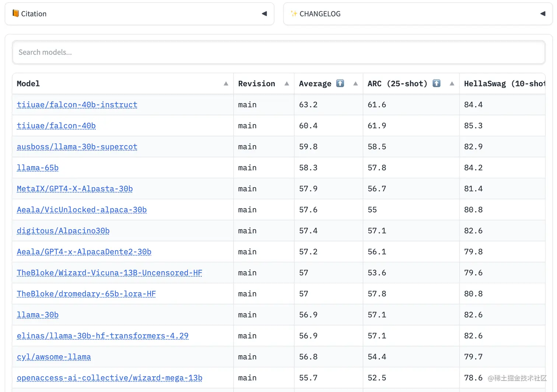Open Aeala/VicUnlocked-alpaca-30b model link
The height and width of the screenshot is (392, 557).
click(x=82, y=210)
